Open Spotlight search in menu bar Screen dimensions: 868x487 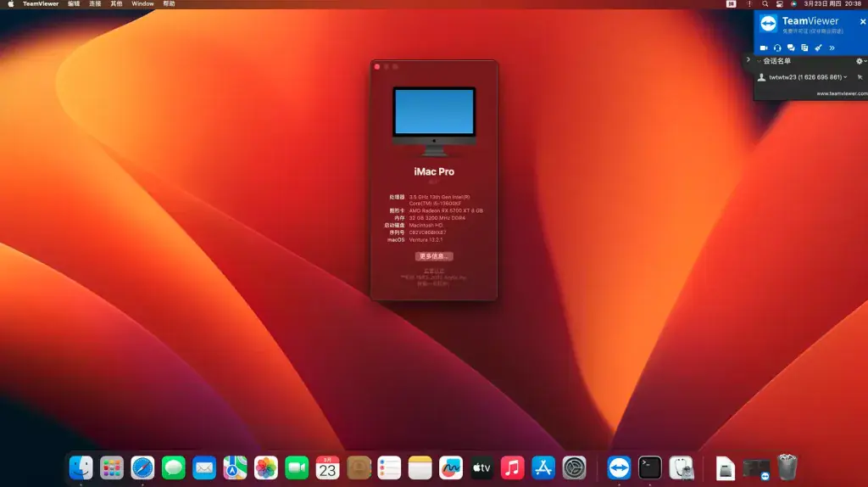(x=765, y=4)
